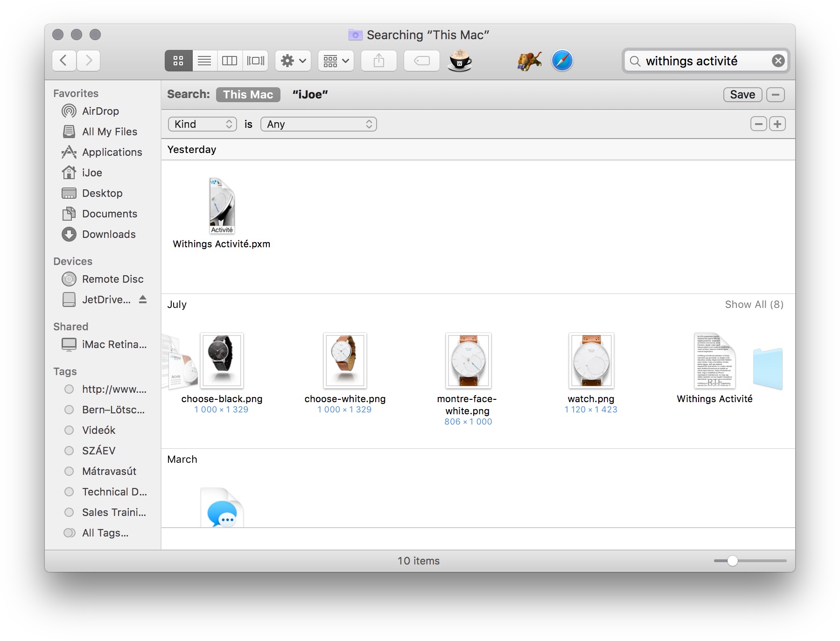Open AirDrop in the sidebar
This screenshot has width=840, height=641.
[x=100, y=111]
